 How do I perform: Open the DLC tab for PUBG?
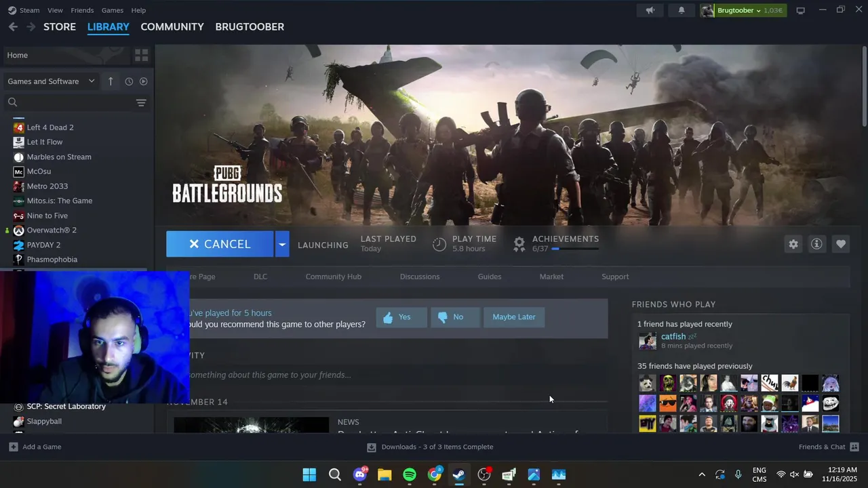[x=260, y=277]
